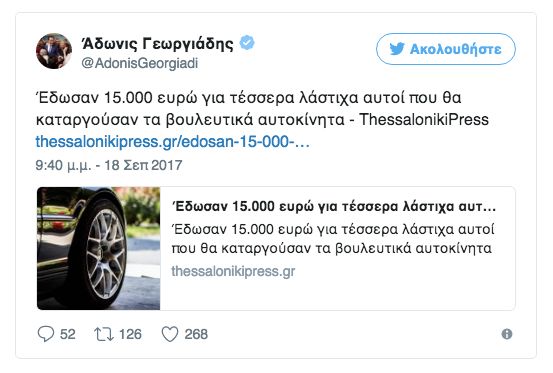
Task: Click the 268 likes count
Action: [x=196, y=334]
